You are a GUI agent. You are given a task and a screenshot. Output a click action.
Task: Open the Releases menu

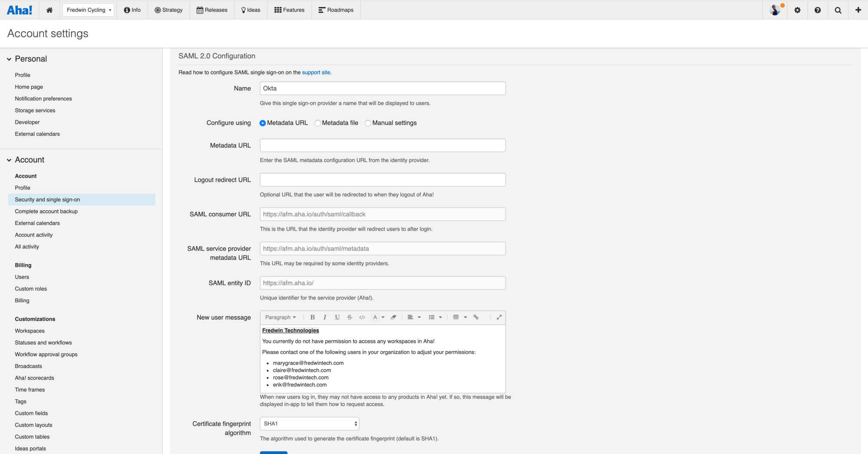coord(212,10)
